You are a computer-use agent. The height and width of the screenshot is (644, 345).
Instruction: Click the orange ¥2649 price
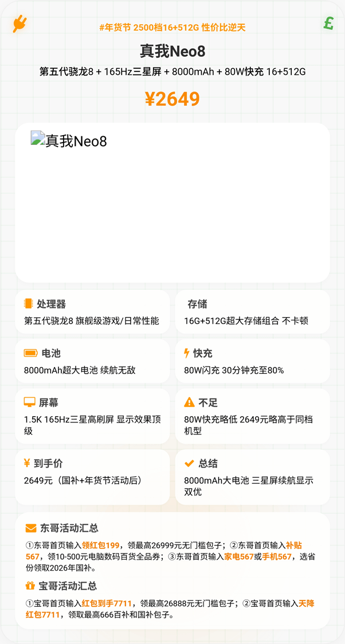tap(172, 99)
